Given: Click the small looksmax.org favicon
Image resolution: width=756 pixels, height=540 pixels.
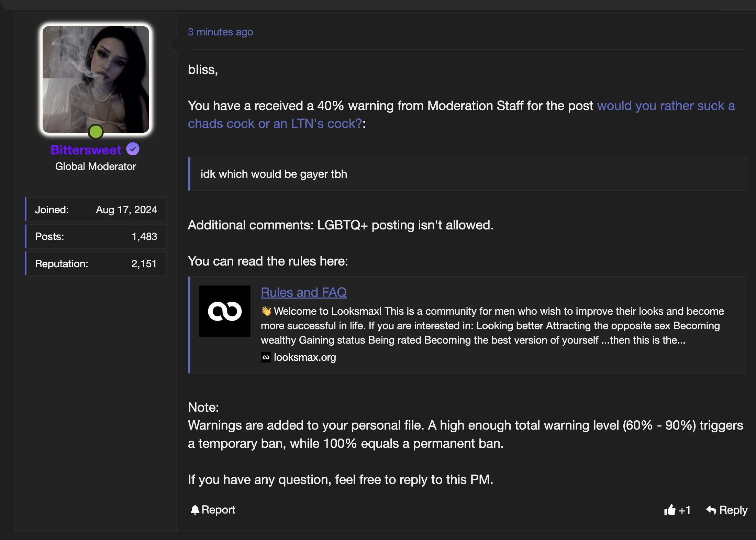Looking at the screenshot, I should click(266, 357).
